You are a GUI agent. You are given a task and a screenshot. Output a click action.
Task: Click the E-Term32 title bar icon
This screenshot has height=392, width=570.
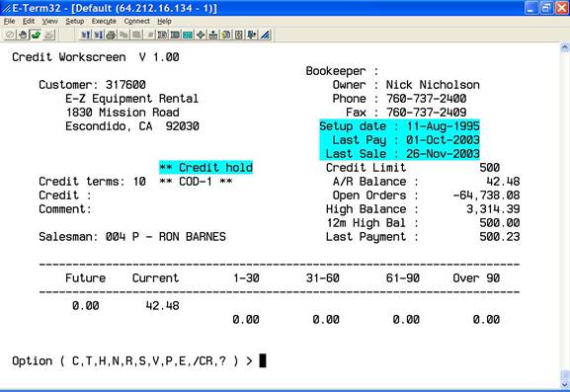click(6, 8)
